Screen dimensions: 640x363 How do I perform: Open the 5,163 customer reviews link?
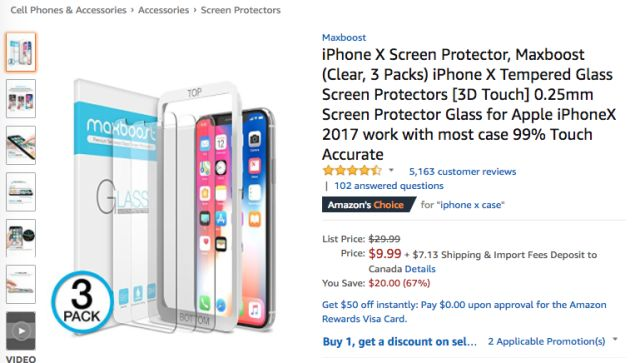coord(462,171)
